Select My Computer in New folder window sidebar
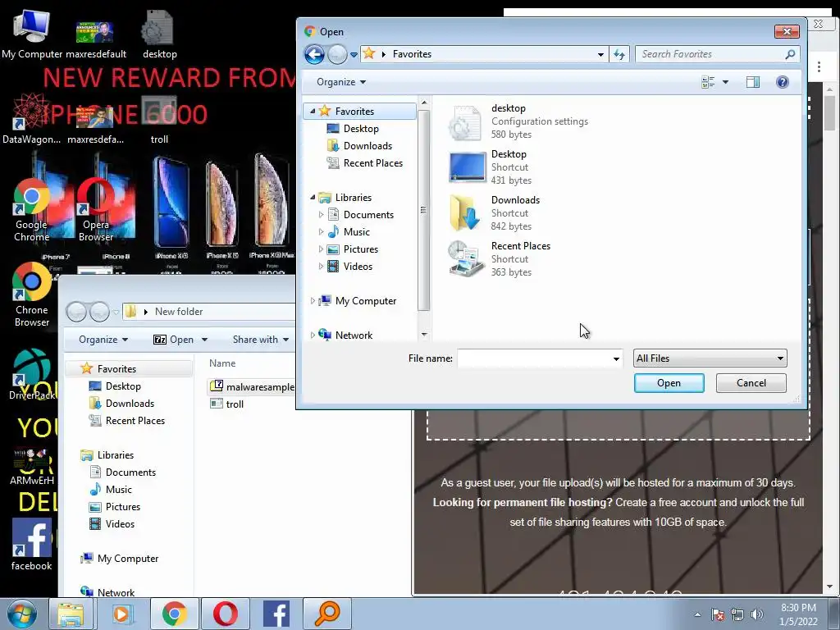840x630 pixels. point(127,558)
